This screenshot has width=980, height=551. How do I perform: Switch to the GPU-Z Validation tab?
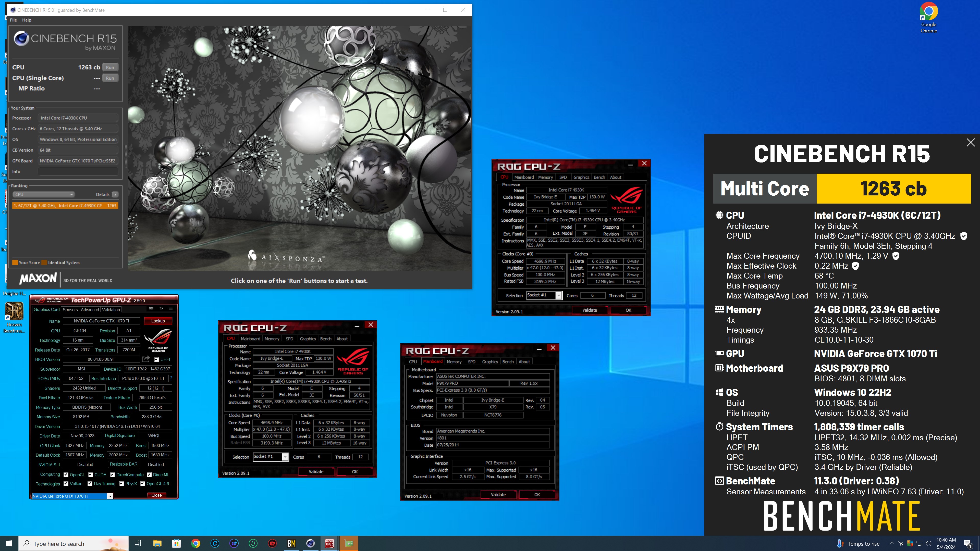click(x=111, y=309)
